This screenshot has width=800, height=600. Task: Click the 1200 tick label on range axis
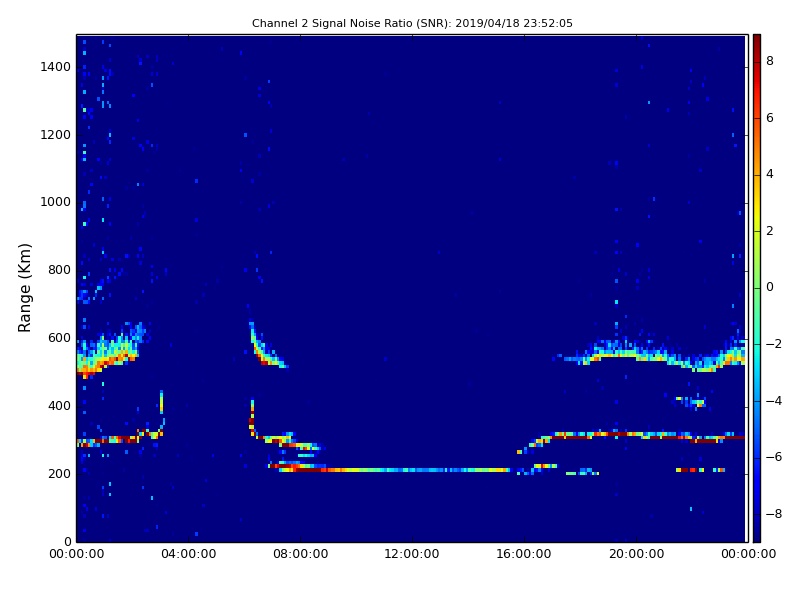[56, 135]
